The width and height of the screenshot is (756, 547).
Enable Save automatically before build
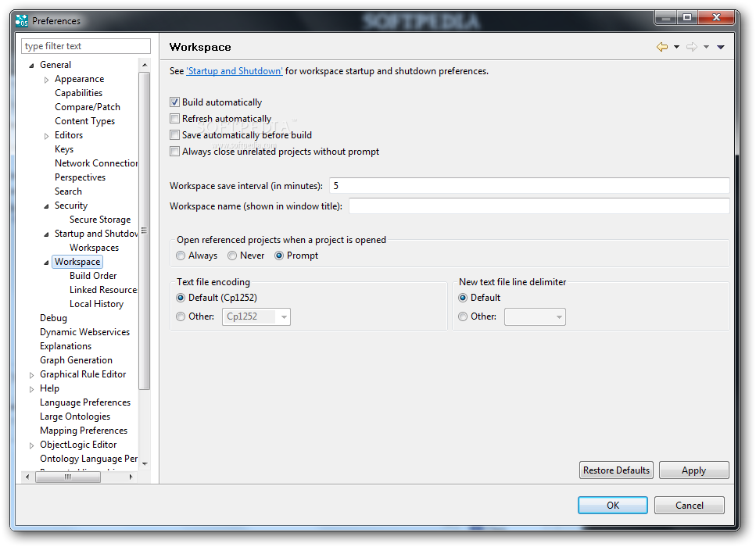(174, 135)
